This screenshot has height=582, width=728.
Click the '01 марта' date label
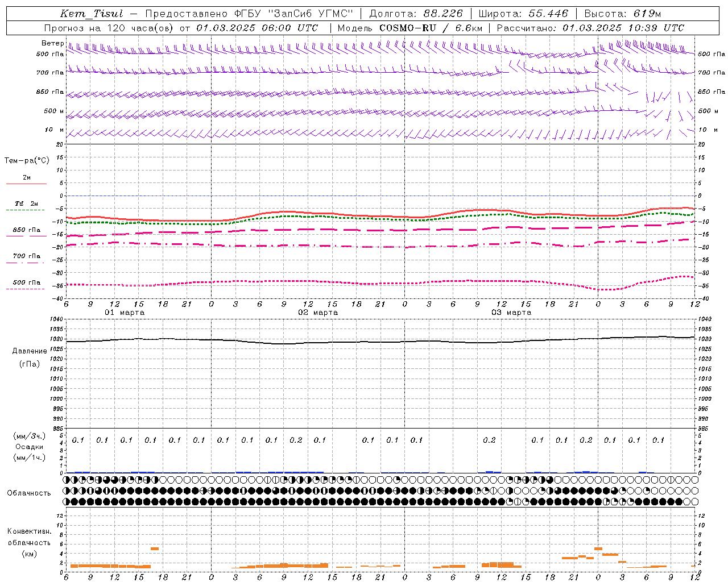(125, 312)
